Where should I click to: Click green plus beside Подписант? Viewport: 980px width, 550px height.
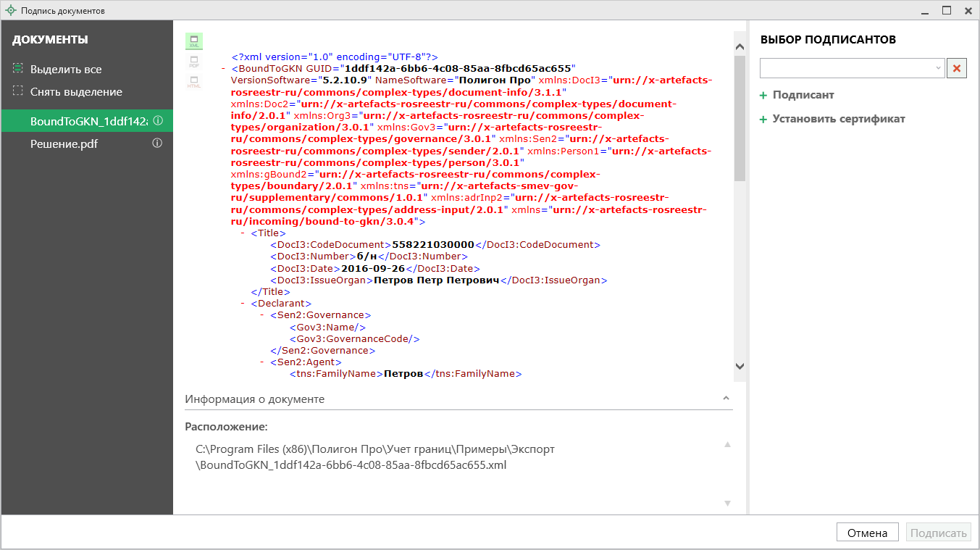coord(763,96)
